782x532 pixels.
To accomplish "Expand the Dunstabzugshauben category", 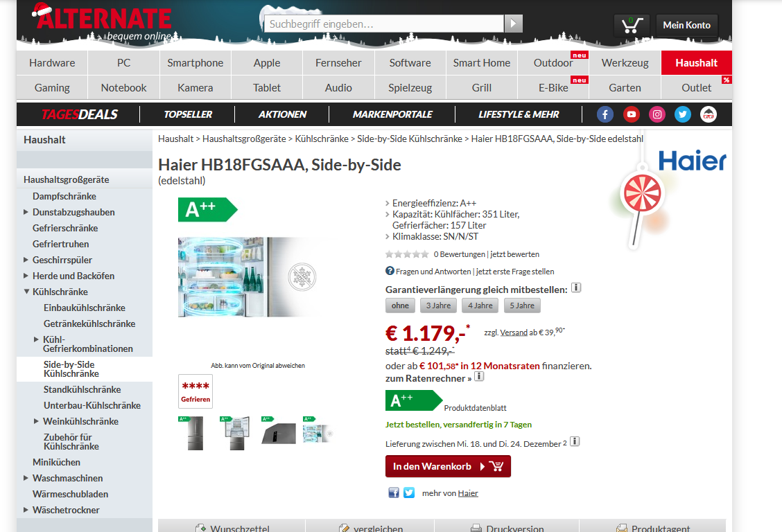I will click(26, 212).
